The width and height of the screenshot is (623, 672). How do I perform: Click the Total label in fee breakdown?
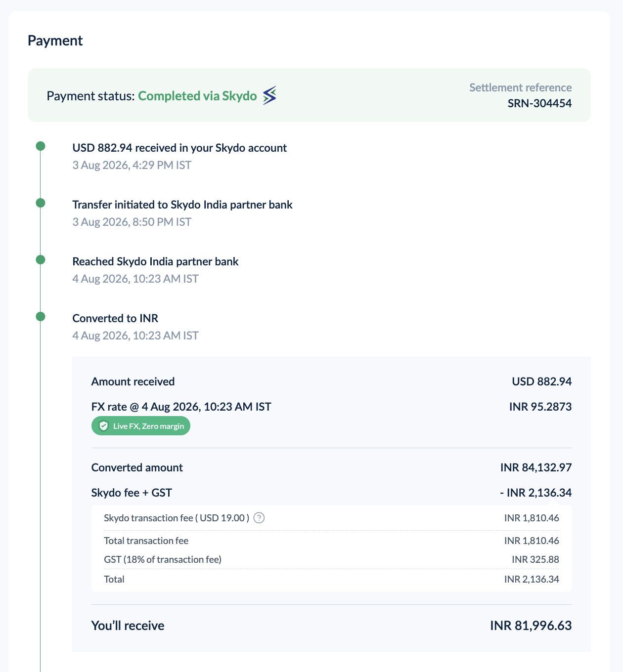tap(114, 579)
